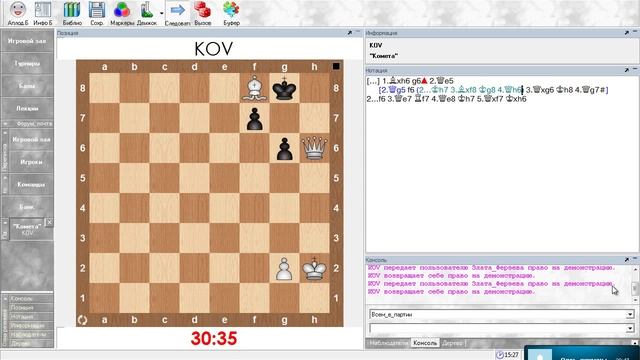640x360 pixels.
Task: Click the smiley face 'Аплод Б' toolbar icon
Action: click(x=18, y=13)
